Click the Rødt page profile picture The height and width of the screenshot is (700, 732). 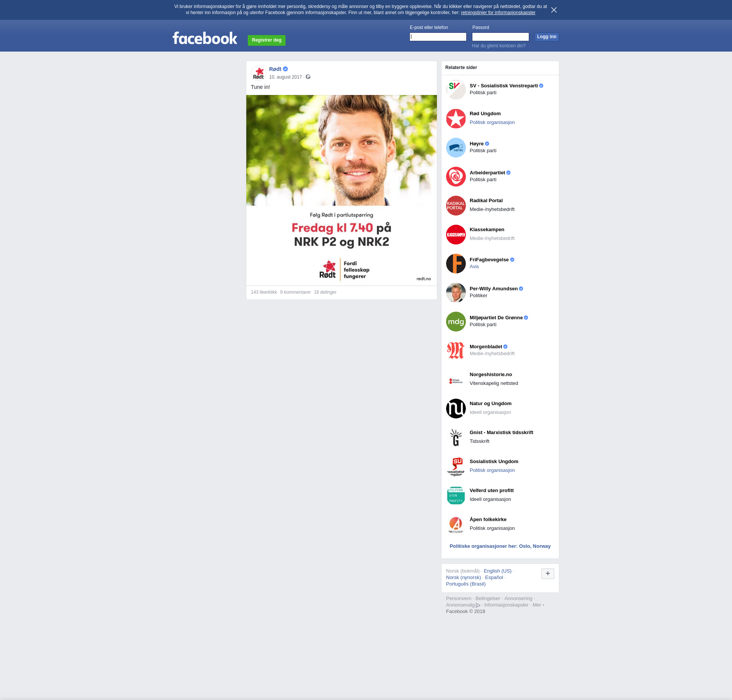(258, 73)
